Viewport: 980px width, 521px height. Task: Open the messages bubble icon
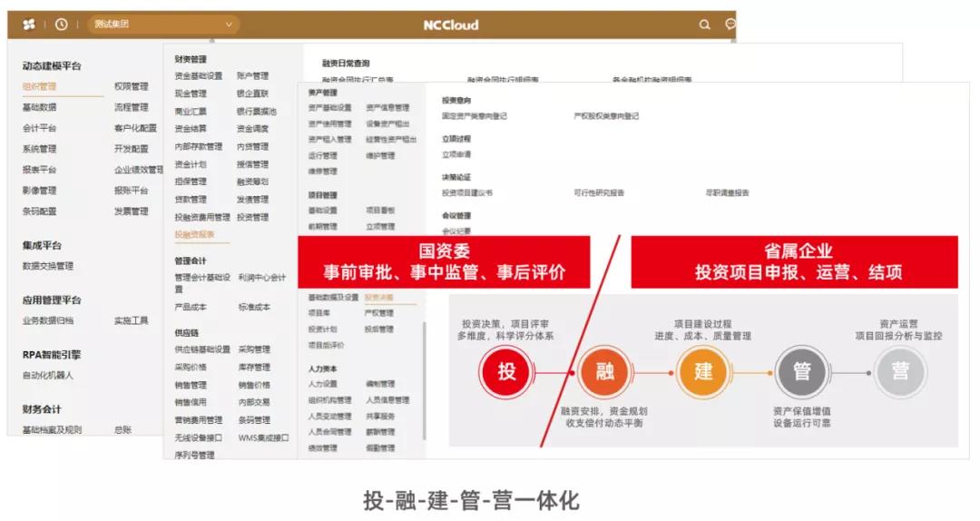(730, 25)
